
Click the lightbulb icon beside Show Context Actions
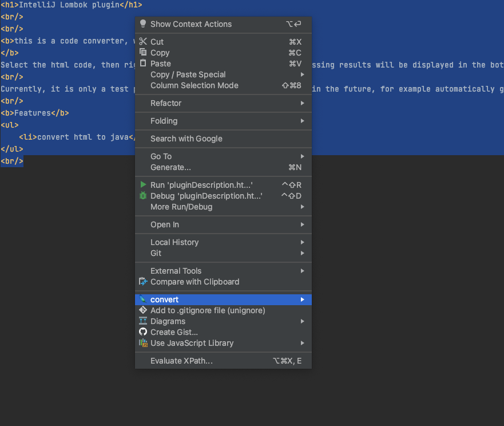tap(143, 24)
